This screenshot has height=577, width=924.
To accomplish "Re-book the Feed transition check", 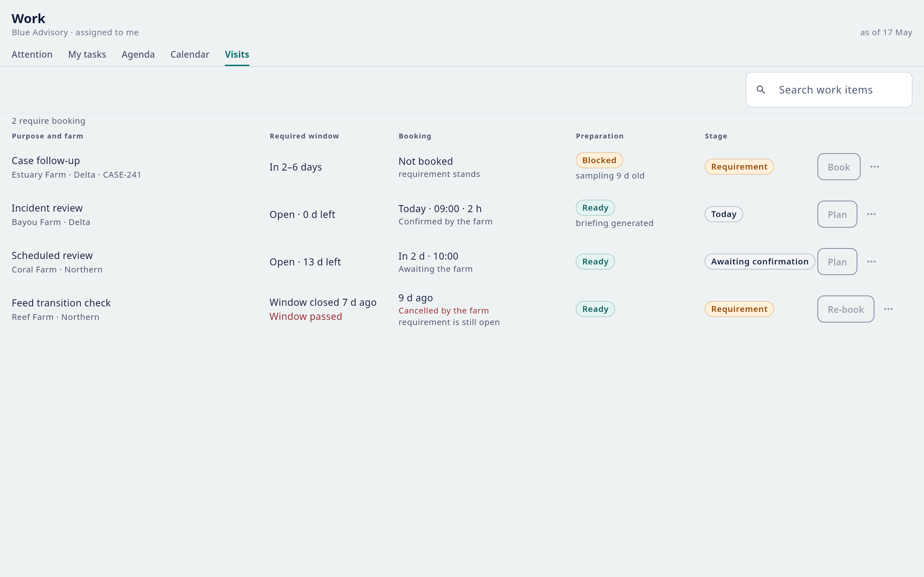I will tap(845, 309).
